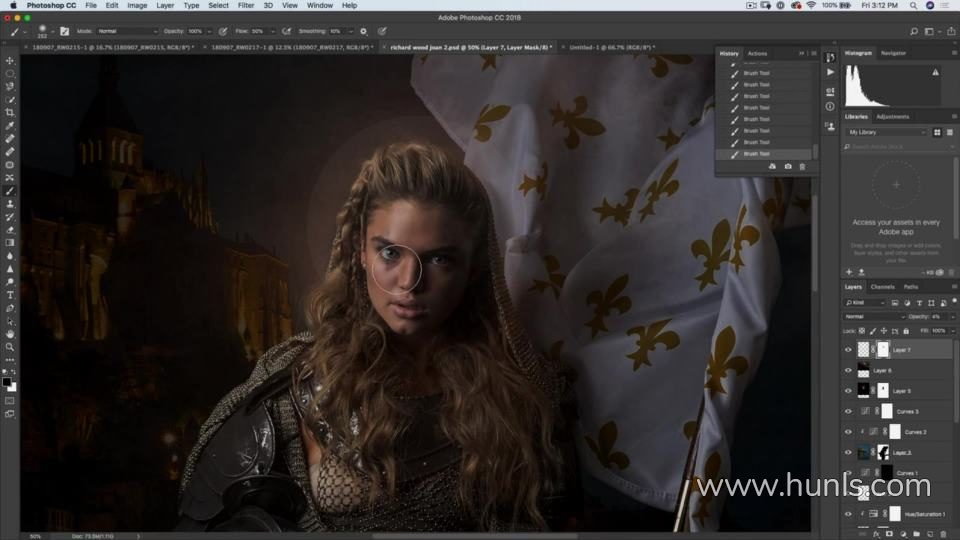
Task: Enable airbrush-style build-up effects
Action: coord(286,31)
